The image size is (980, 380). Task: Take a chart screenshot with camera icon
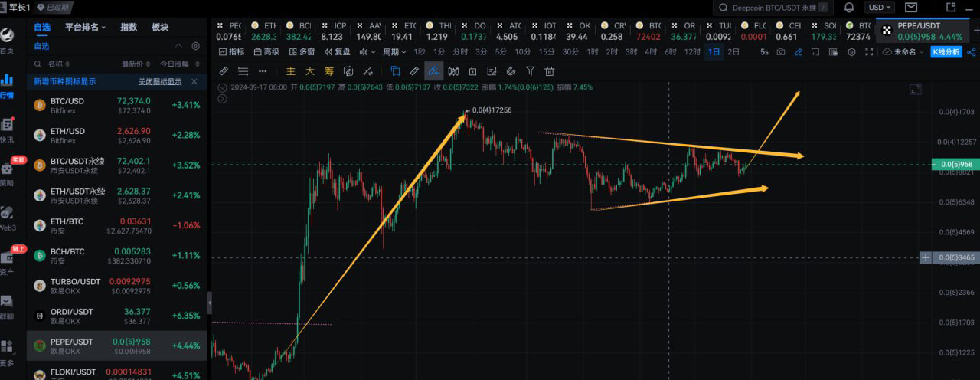[x=780, y=52]
